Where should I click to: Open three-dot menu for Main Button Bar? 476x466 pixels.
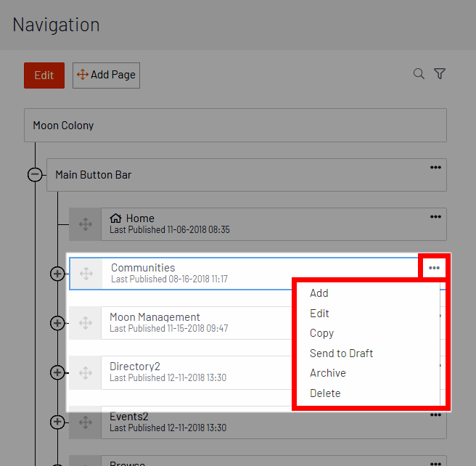click(435, 167)
